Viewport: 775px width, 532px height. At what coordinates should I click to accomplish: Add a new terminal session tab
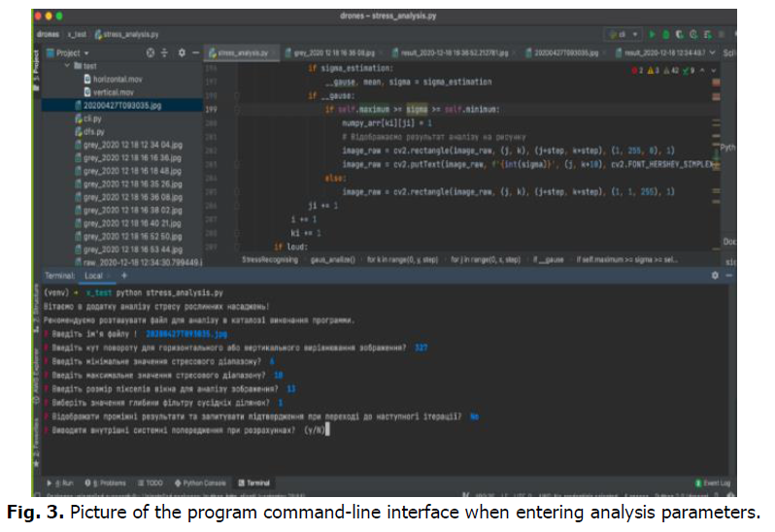[x=123, y=276]
